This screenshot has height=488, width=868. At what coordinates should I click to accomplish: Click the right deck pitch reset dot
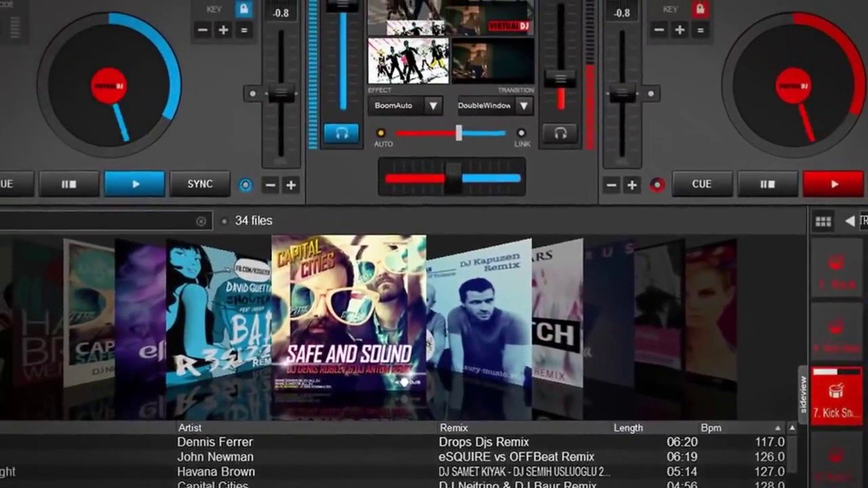click(x=651, y=94)
